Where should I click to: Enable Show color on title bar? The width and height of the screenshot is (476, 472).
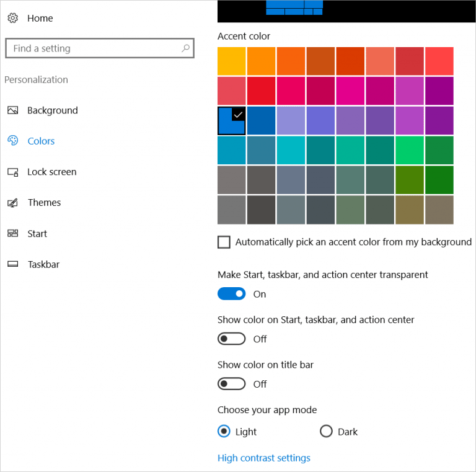click(231, 383)
